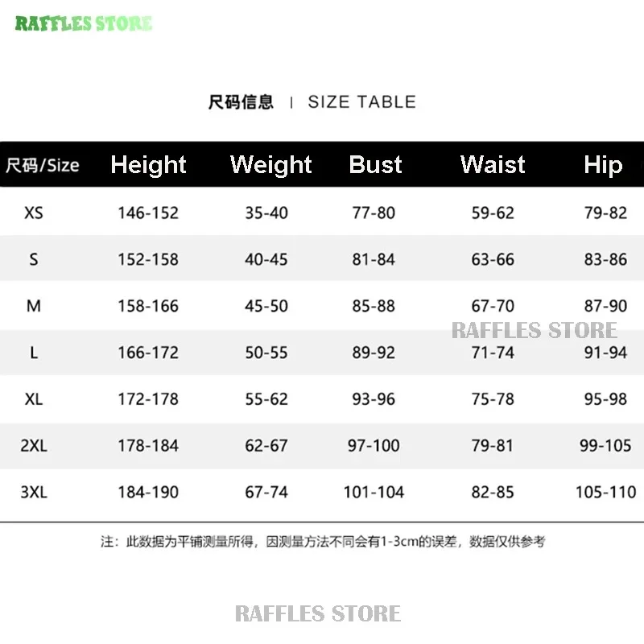Select the 2XL size row label
Image resolution: width=644 pixels, height=644 pixels.
pyautogui.click(x=34, y=445)
